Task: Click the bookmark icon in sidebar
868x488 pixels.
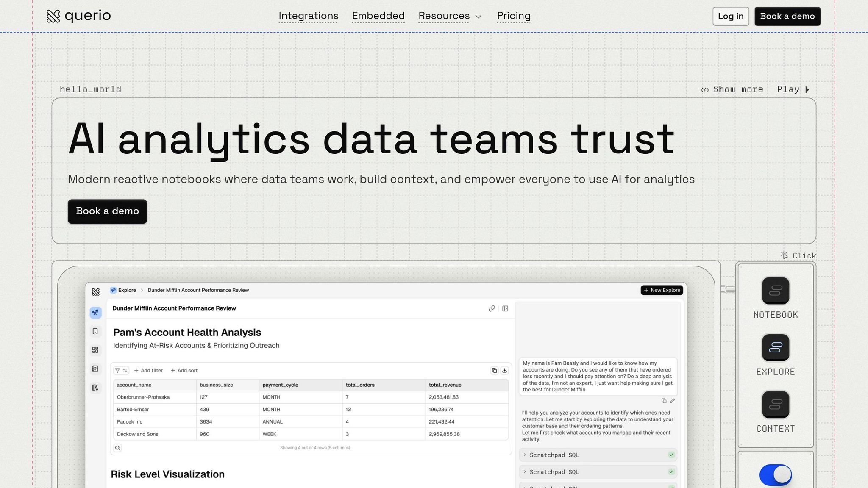Action: (x=95, y=331)
